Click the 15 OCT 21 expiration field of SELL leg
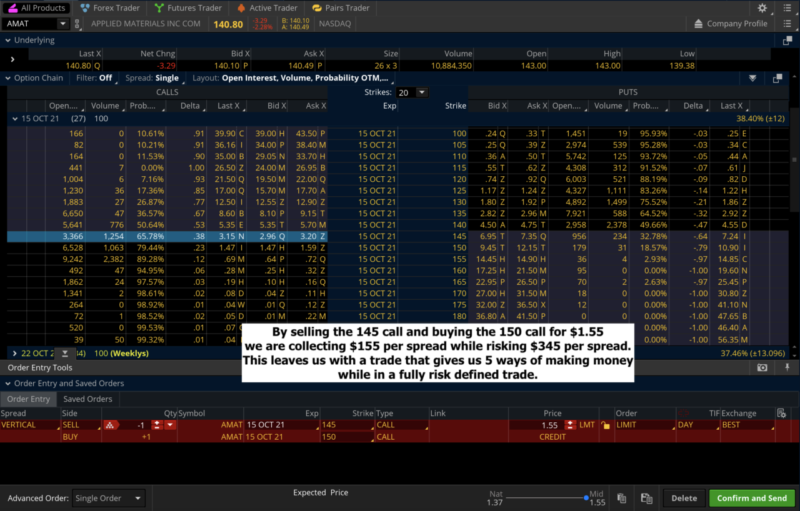Viewport: 800px width, 511px height. click(282, 425)
